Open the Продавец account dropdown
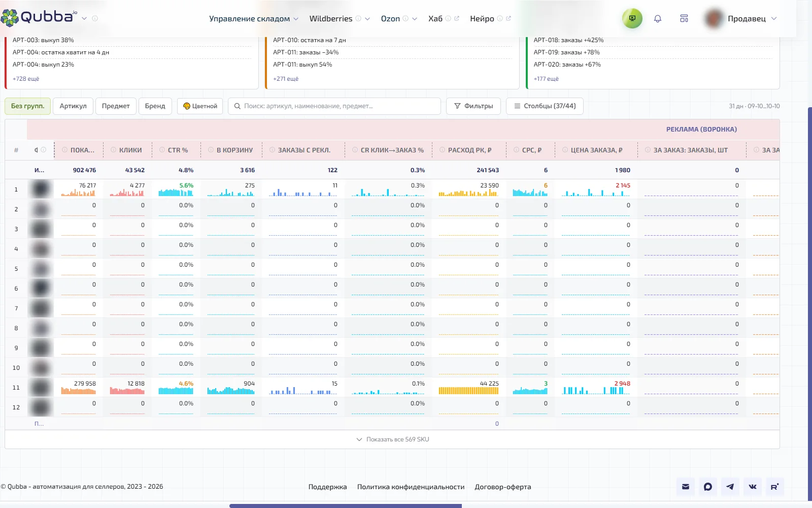 (741, 19)
